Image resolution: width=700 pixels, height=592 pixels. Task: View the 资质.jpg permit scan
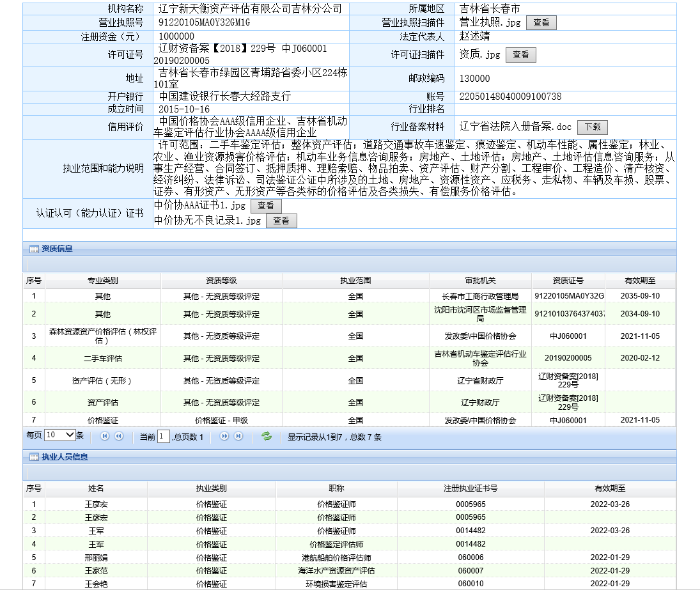(520, 54)
